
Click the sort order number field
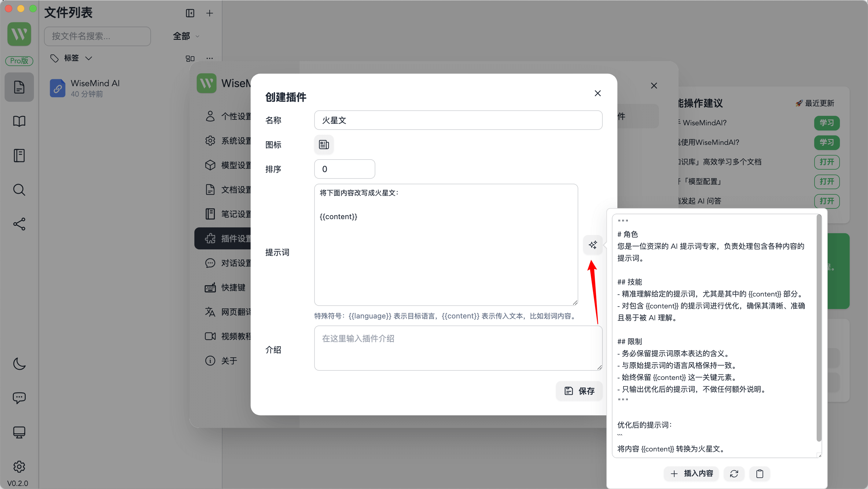tap(345, 169)
